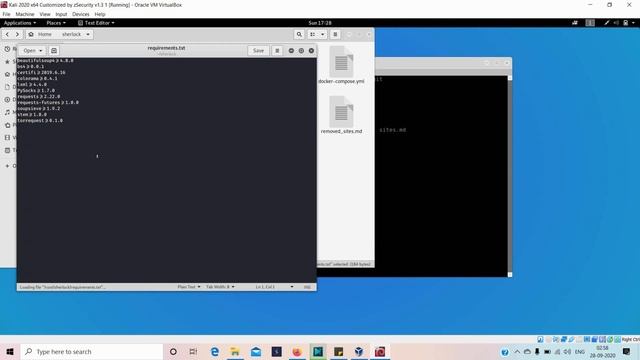Open Starred in file manager sidebar
This screenshot has width=640, height=360.
8,62
